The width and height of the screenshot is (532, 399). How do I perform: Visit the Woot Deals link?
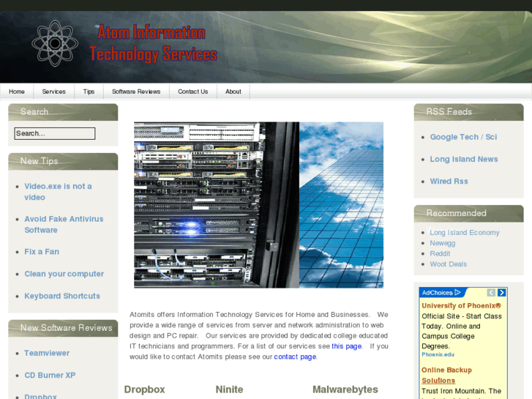(x=448, y=264)
